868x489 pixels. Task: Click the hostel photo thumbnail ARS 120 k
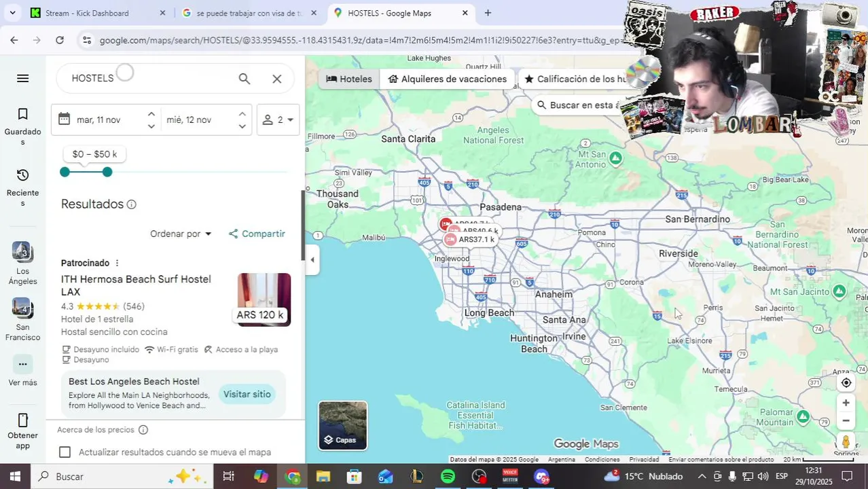click(264, 300)
